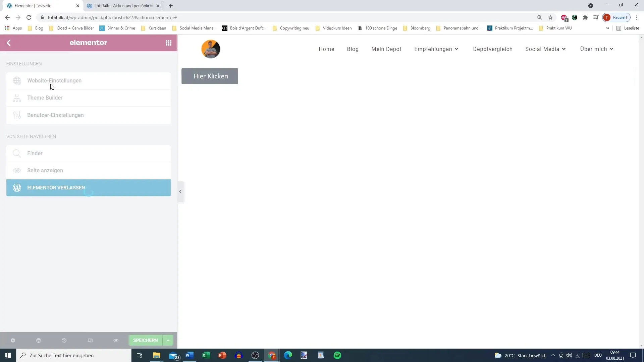Open File Explorer from taskbar

point(157,355)
